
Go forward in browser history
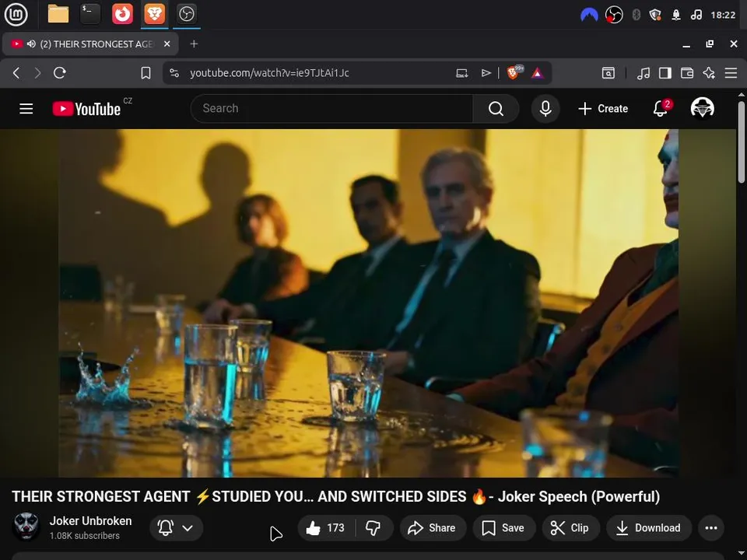coord(37,73)
